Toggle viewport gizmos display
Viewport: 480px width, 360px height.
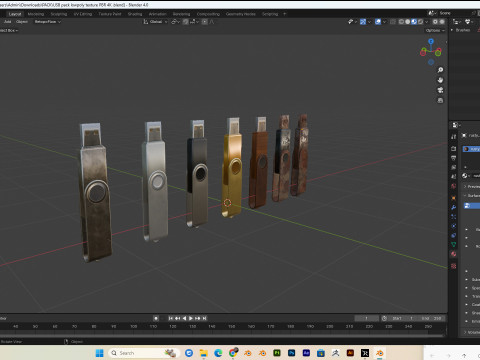pos(363,22)
